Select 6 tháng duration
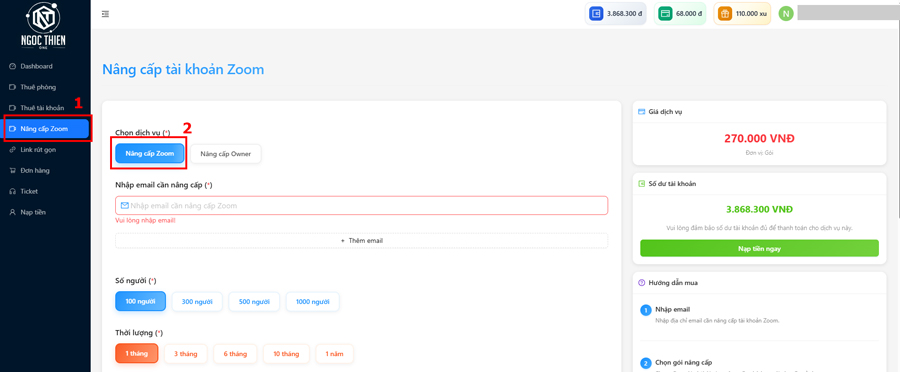 [235, 354]
